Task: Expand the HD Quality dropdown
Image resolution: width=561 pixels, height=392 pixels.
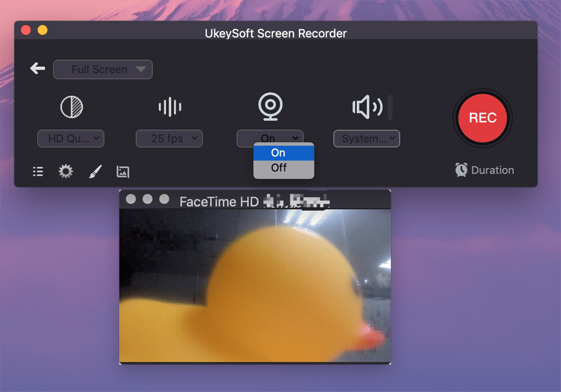Action: coord(71,139)
